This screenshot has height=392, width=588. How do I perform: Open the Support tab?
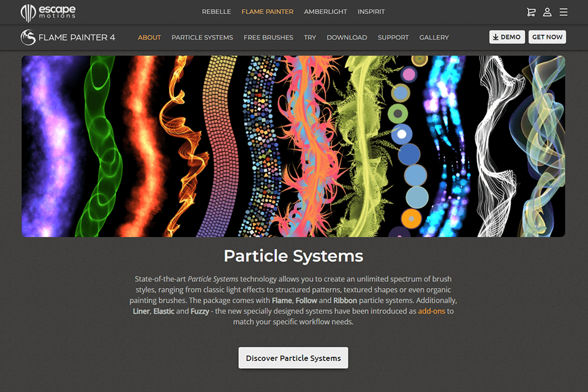click(393, 37)
